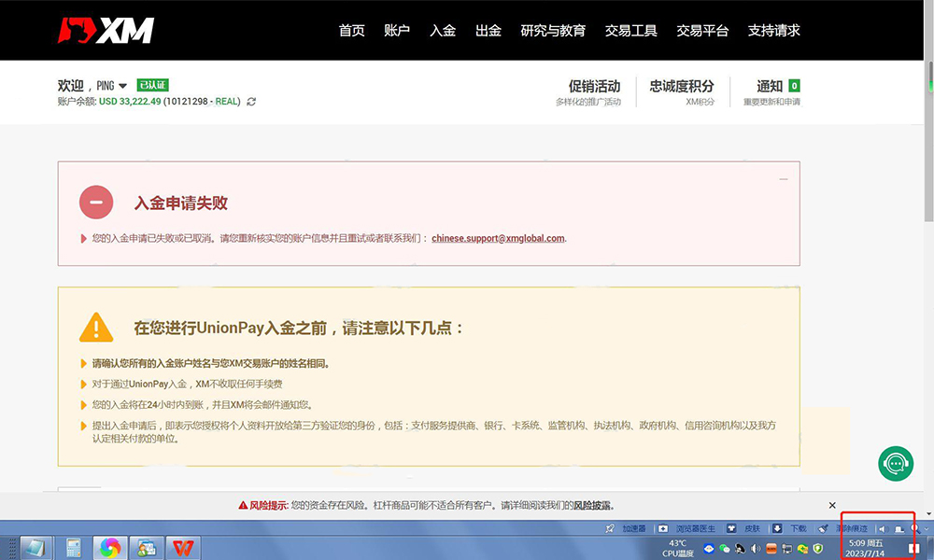Dismiss the risk warning banner

pos(832,505)
